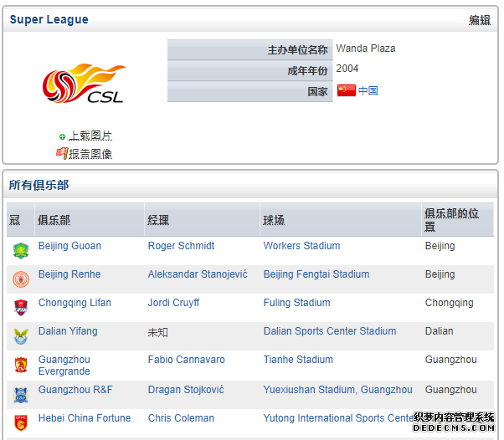Sort by the 俱乐部 column header

[x=54, y=220]
